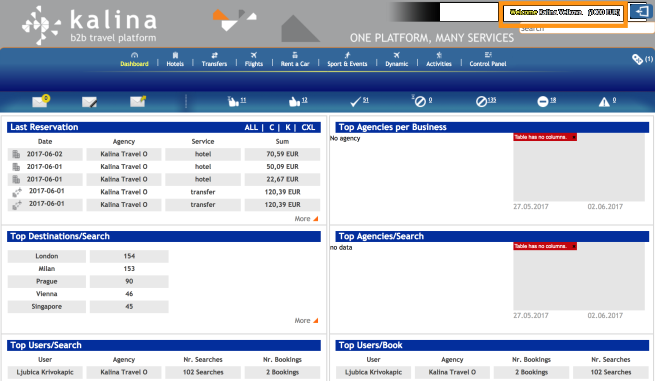Open the Control Panel

point(487,60)
